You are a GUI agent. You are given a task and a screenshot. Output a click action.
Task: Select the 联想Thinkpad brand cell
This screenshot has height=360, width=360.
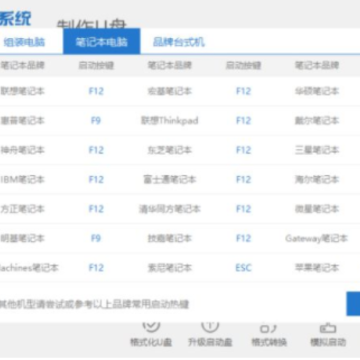pyautogui.click(x=170, y=120)
